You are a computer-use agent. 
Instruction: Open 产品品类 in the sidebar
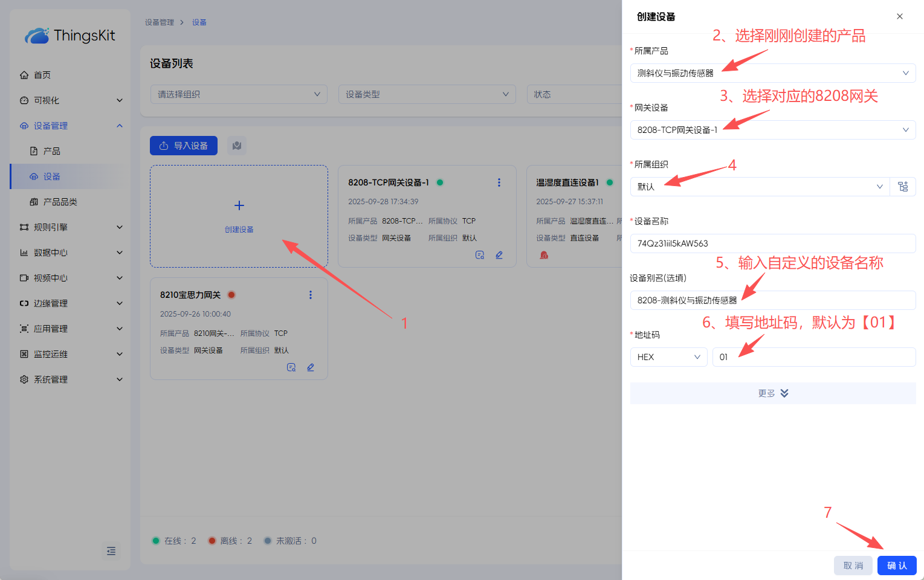tap(60, 202)
